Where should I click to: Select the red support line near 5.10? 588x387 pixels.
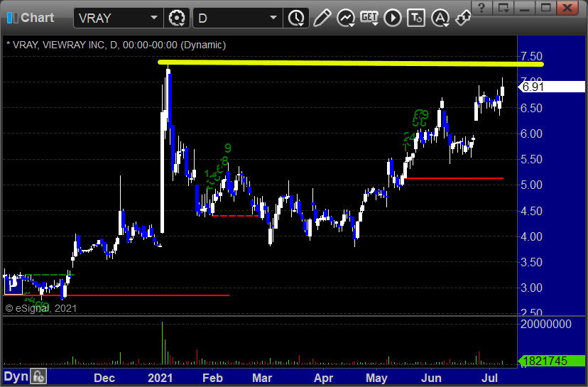(x=454, y=178)
